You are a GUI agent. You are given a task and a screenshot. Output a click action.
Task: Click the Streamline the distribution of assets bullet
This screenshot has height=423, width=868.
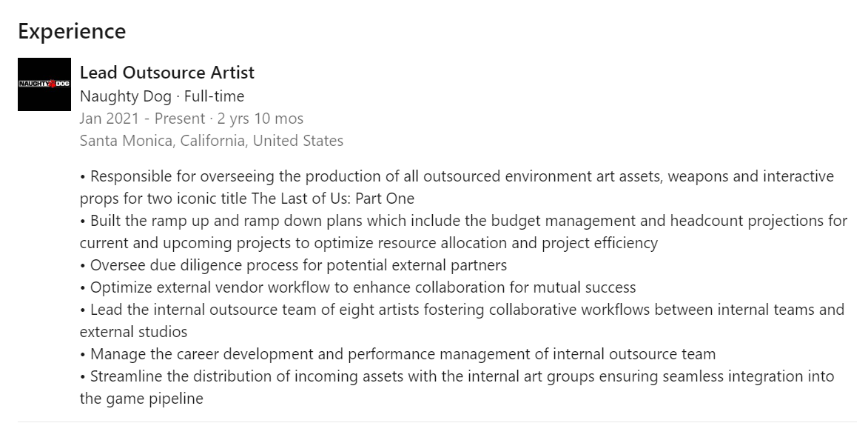click(x=457, y=376)
